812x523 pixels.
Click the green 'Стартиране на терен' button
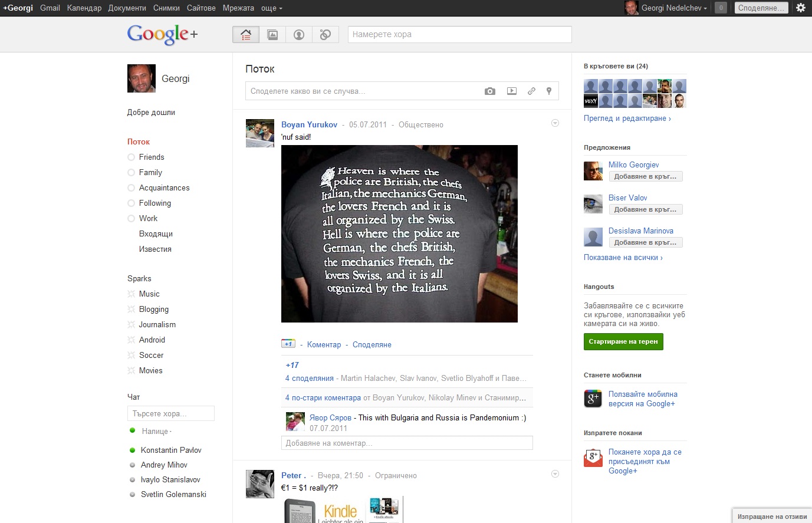(623, 341)
